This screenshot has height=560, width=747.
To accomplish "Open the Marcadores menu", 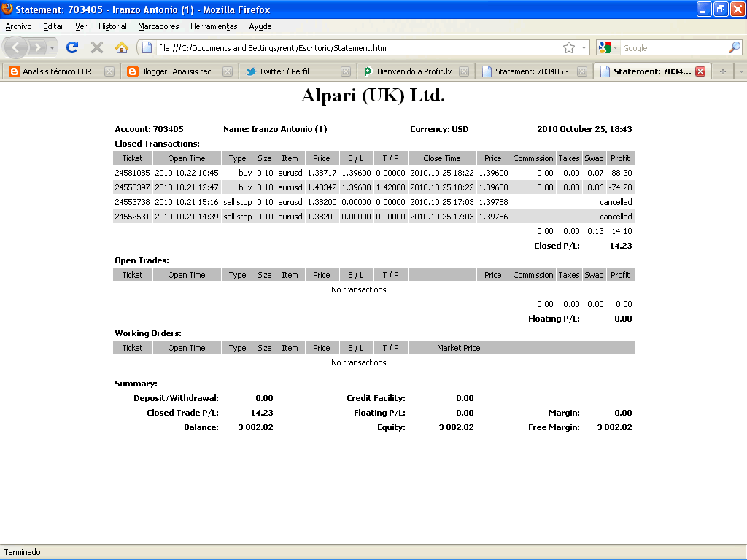I will pos(158,26).
